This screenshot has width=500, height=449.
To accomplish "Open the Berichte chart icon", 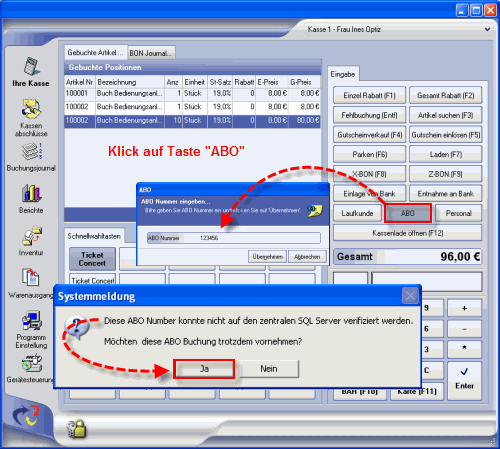I will [31, 193].
